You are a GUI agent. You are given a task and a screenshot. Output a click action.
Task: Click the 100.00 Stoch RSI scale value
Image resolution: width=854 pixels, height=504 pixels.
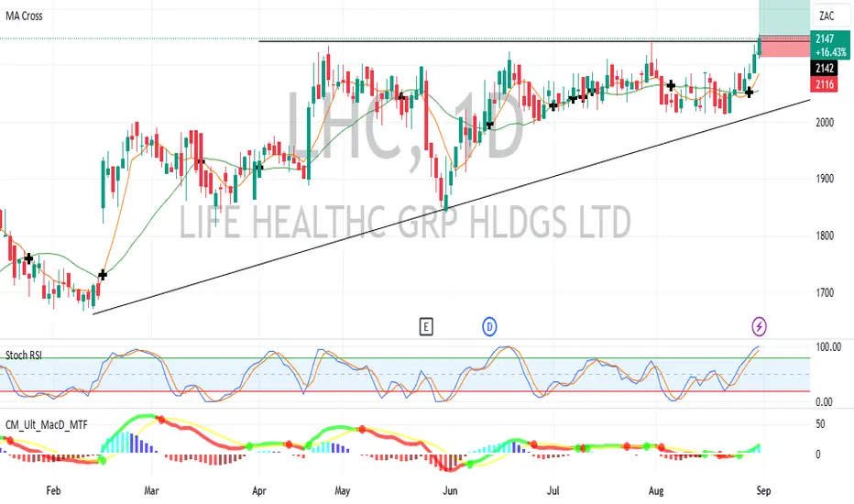(x=828, y=347)
